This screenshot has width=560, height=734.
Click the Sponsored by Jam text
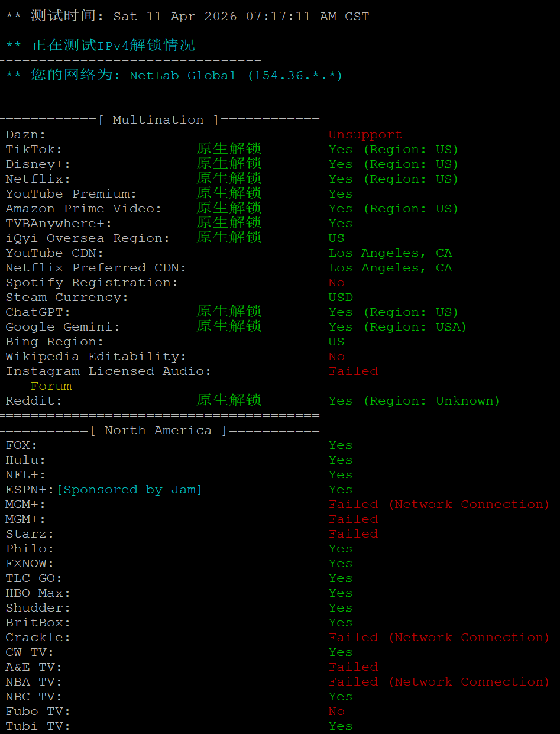pyautogui.click(x=130, y=490)
